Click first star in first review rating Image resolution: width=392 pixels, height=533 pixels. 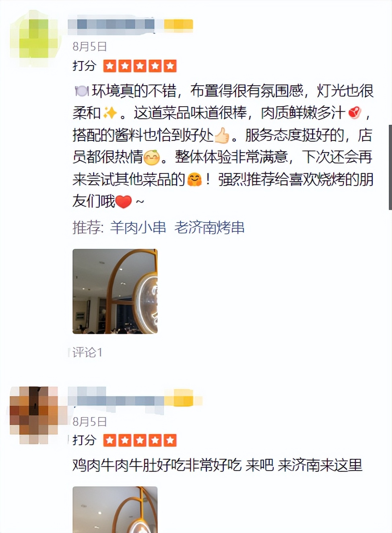(110, 66)
